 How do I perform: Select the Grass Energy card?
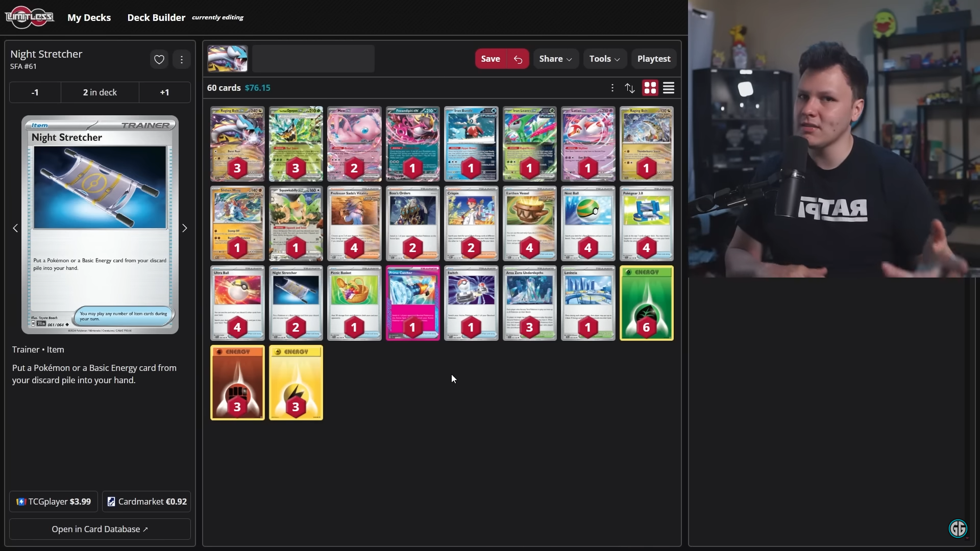point(647,303)
